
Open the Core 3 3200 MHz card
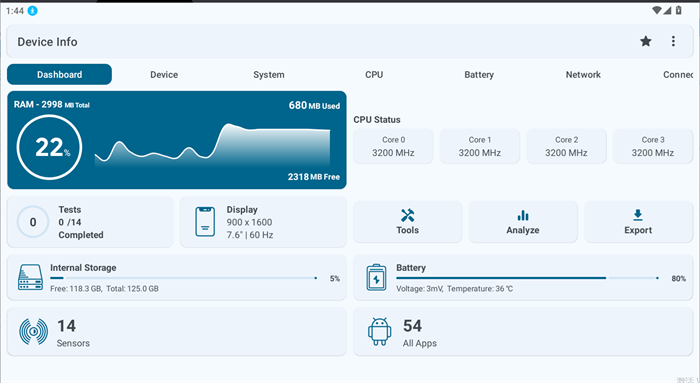(653, 146)
